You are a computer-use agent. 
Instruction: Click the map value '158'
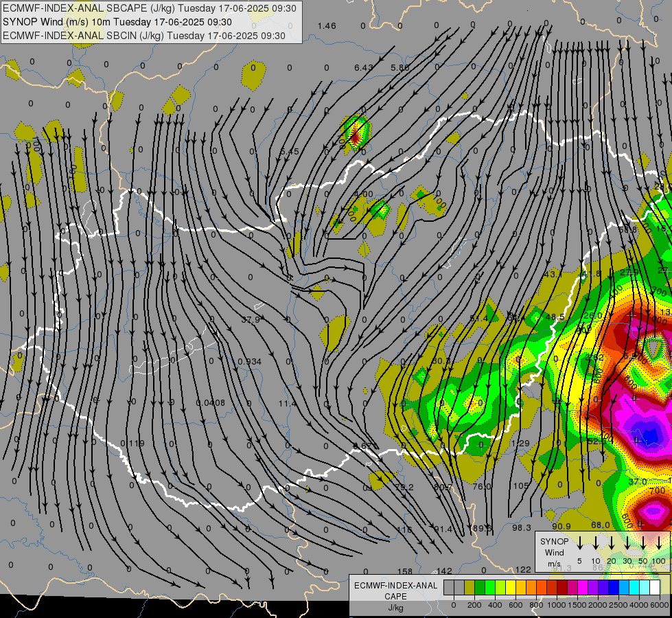(x=405, y=572)
